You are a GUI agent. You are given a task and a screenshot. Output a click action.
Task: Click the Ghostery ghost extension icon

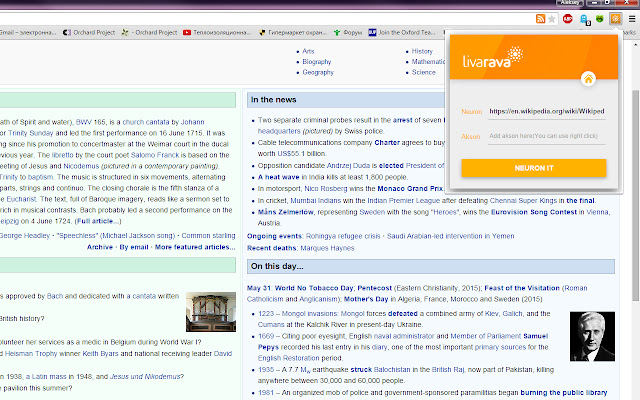(583, 18)
